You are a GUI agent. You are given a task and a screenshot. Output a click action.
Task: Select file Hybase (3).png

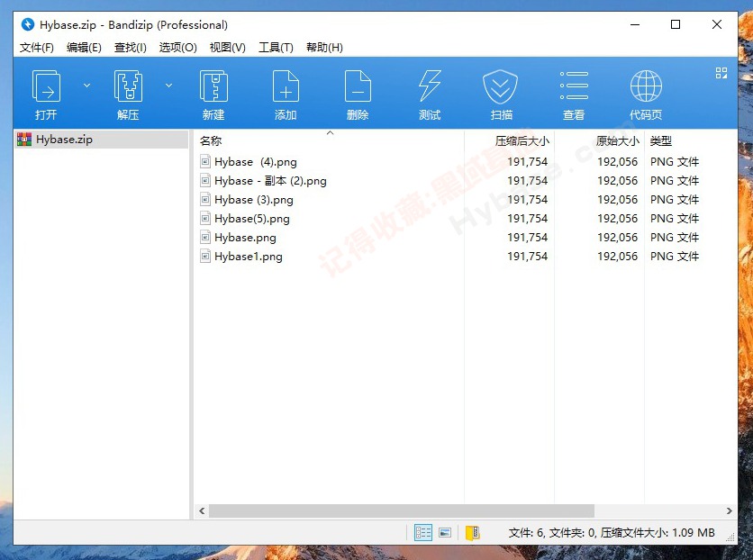click(x=254, y=200)
